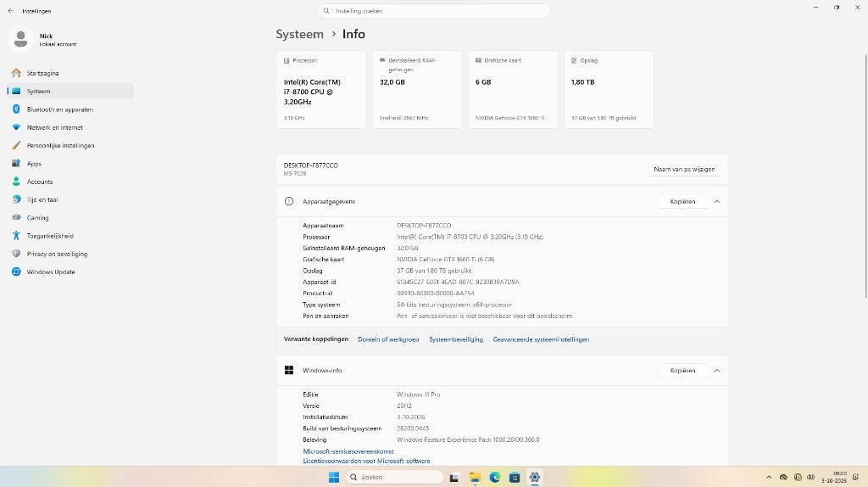Image resolution: width=868 pixels, height=487 pixels.
Task: Click the Tijd en taal globe clock icon
Action: [x=16, y=199]
